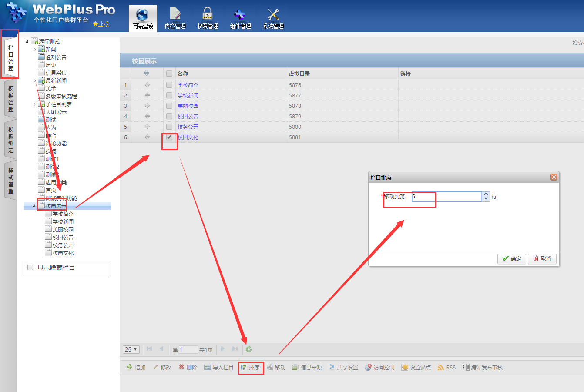Expand the 新闻 tree node

click(35, 49)
